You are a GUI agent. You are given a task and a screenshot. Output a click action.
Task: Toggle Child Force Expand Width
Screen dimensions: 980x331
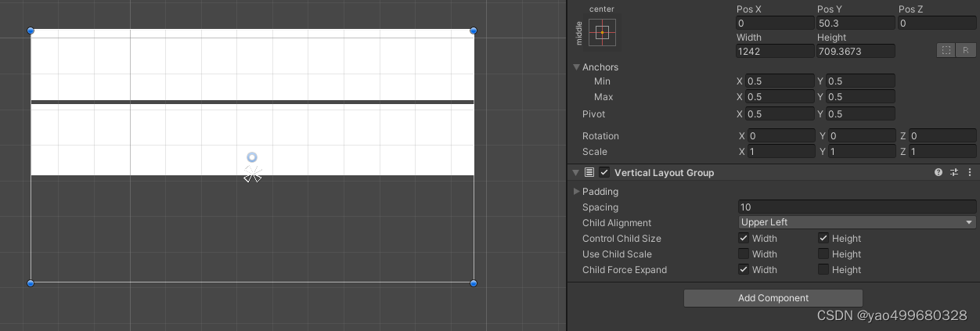(744, 270)
